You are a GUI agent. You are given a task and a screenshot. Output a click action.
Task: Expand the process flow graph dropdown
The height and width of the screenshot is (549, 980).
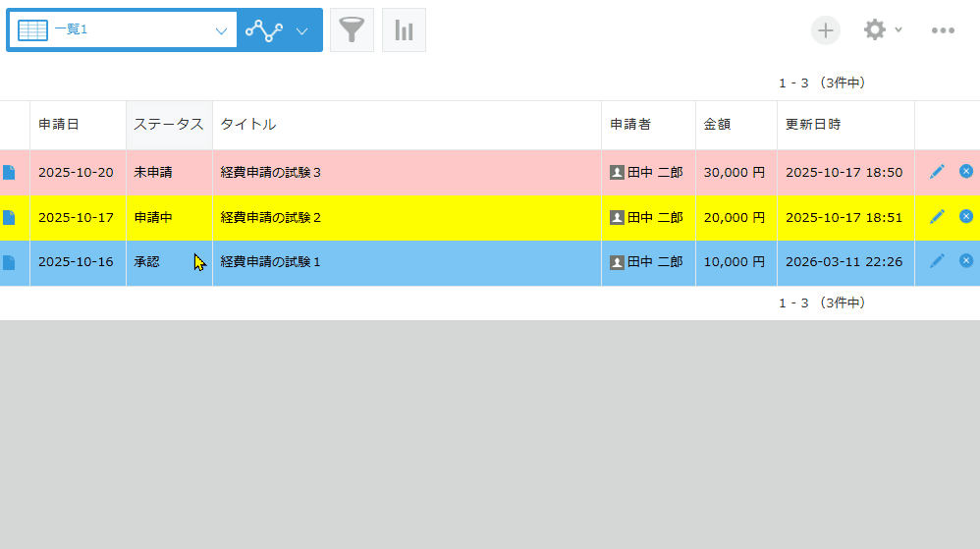click(302, 30)
